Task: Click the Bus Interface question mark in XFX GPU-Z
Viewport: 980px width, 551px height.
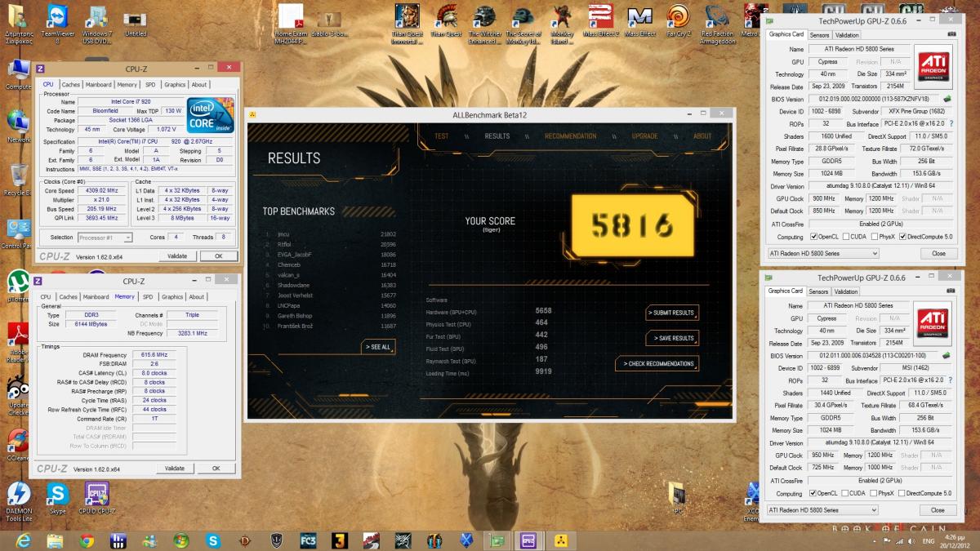Action: pos(951,123)
